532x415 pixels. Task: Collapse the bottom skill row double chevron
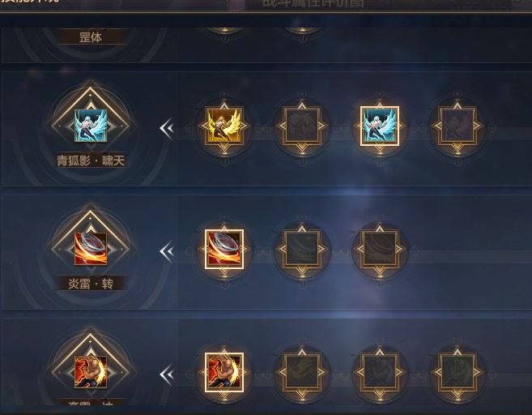[167, 374]
